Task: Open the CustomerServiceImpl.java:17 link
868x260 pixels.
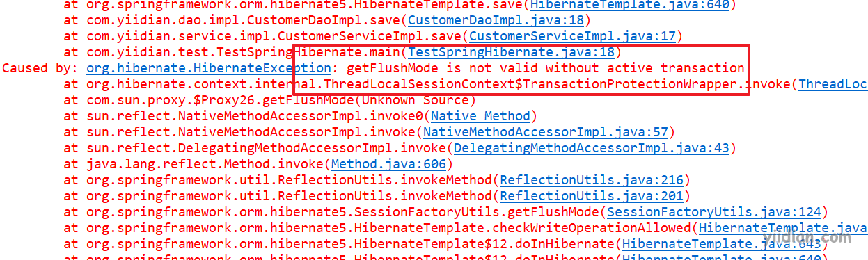Action: 572,35
